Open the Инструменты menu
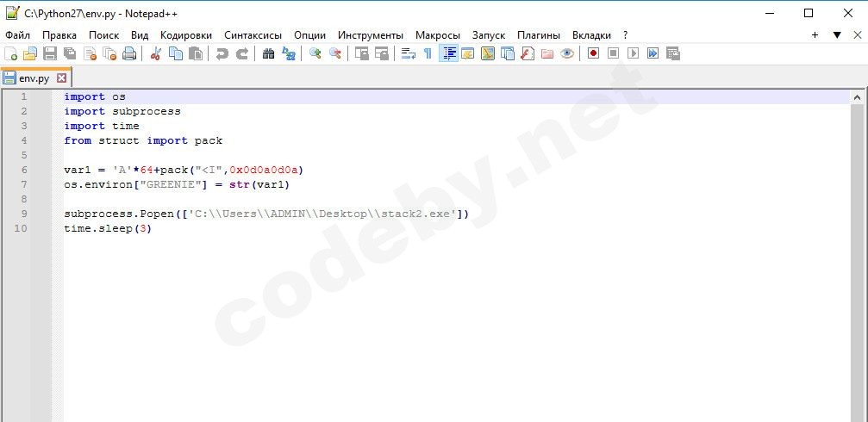The height and width of the screenshot is (422, 868). tap(371, 34)
